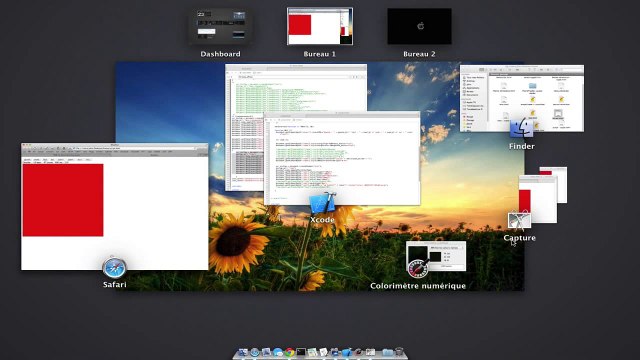The width and height of the screenshot is (640, 360).
Task: Click the Finder face icon below its window
Action: pos(521,128)
